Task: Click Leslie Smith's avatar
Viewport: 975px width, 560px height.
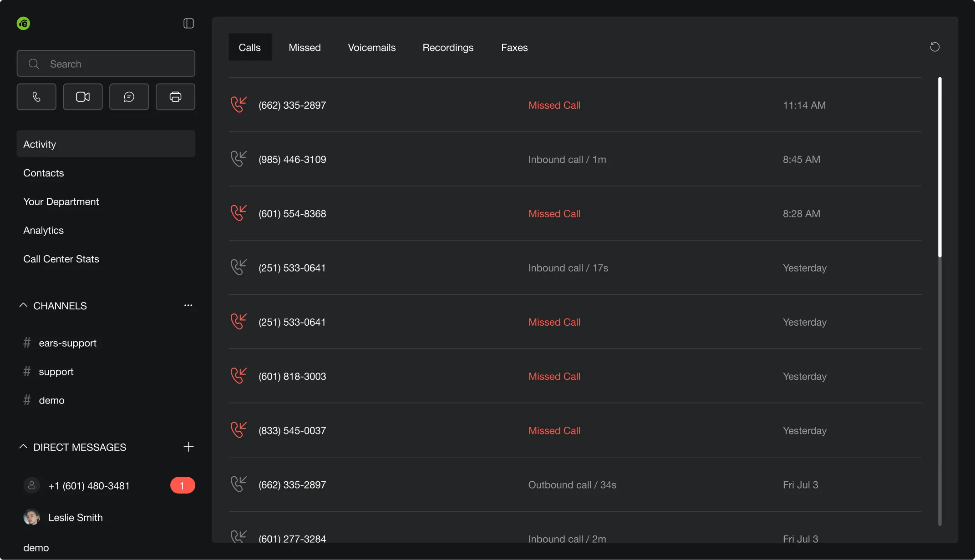Action: point(31,517)
